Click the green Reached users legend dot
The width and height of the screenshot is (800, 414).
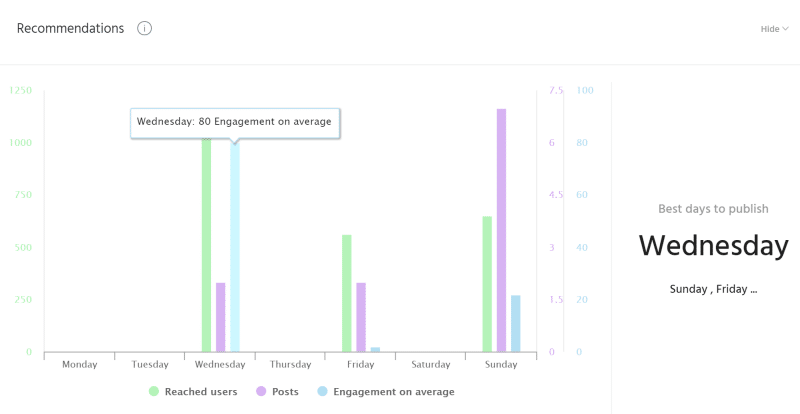pyautogui.click(x=154, y=392)
